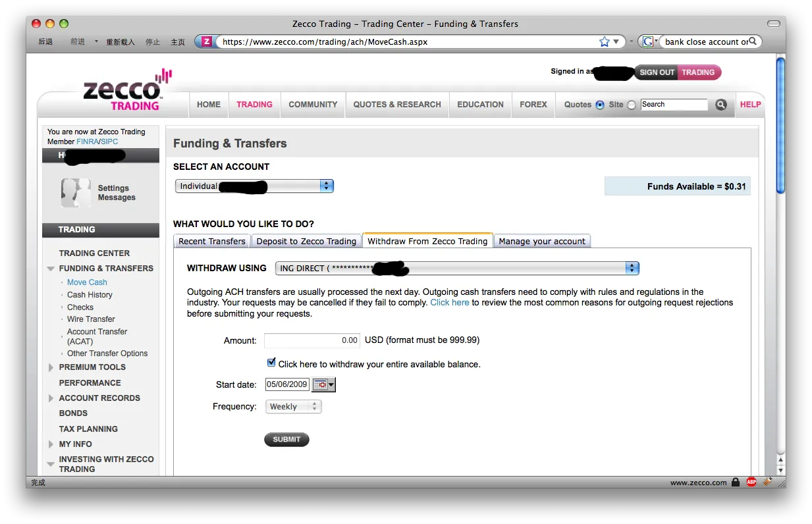Click the browser back (后退) button
812x524 pixels.
pos(45,41)
